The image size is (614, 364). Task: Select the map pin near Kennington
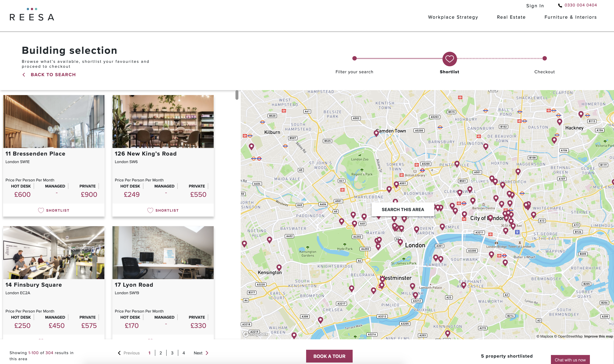[x=448, y=333]
